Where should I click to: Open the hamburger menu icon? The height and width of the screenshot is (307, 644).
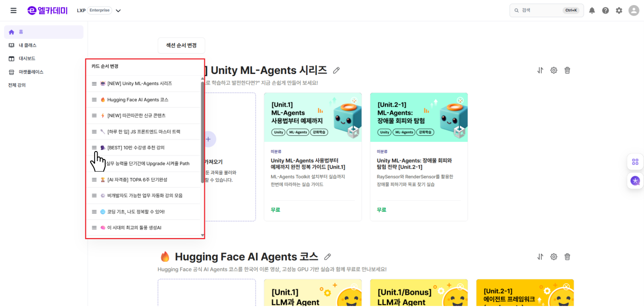point(14,11)
